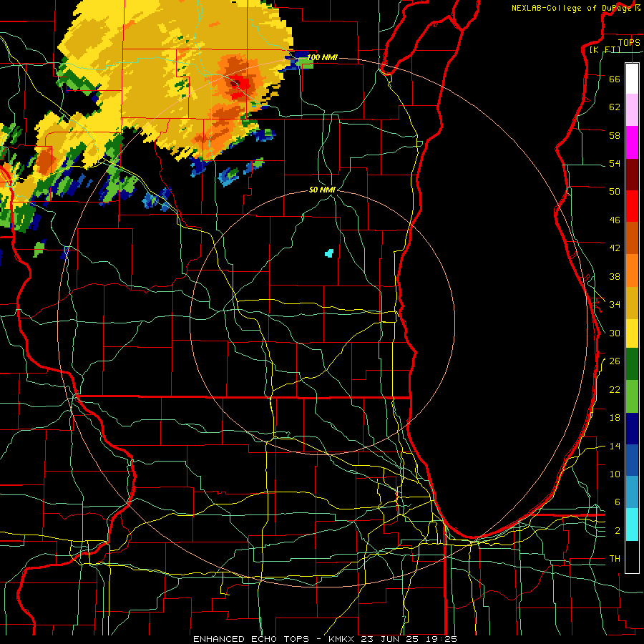Click the 10 value on the legend
The height and width of the screenshot is (644, 644).
click(x=615, y=474)
